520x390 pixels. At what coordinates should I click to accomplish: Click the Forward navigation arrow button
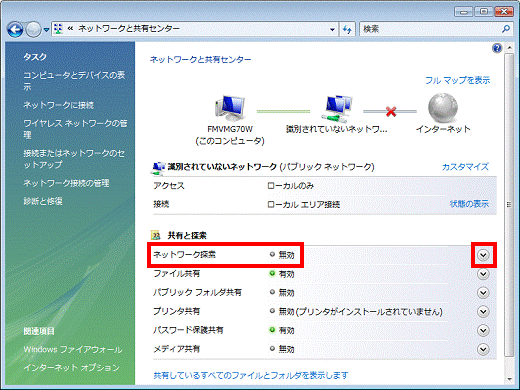33,29
